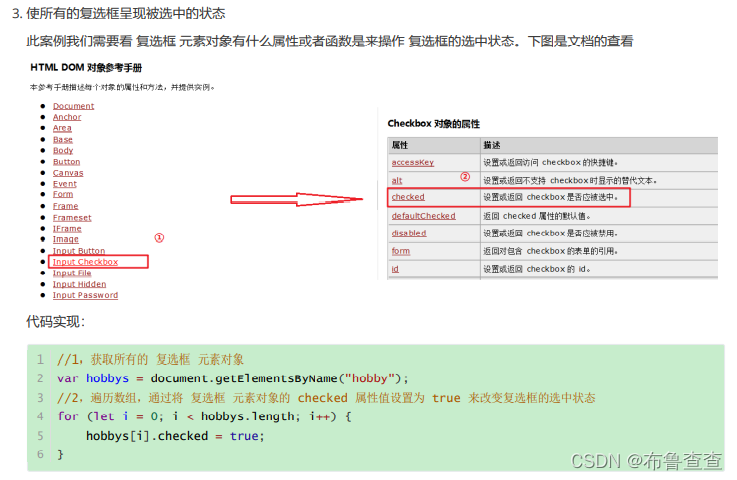Click the '属性' table column header
This screenshot has height=480, width=737.
(400, 145)
